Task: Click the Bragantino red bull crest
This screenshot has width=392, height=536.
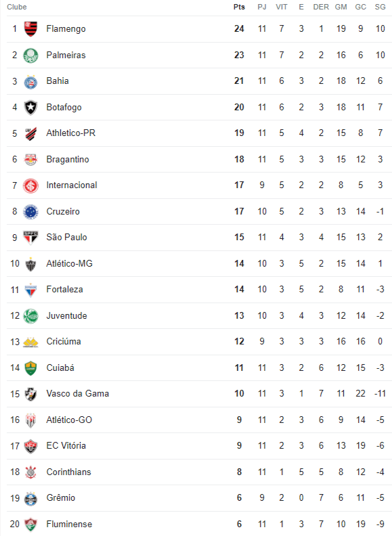Action: pyautogui.click(x=30, y=159)
